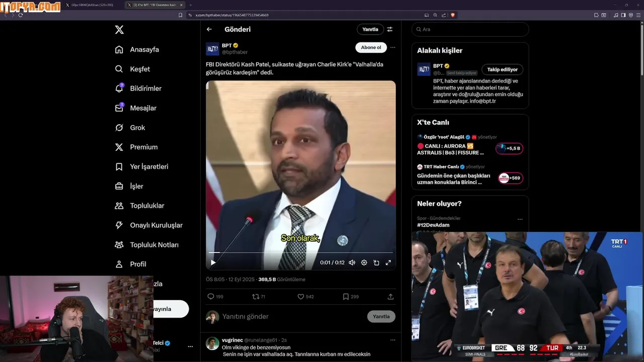Screen dimensions: 644x362
Task: Open the media control music note icon
Action: coord(616,15)
